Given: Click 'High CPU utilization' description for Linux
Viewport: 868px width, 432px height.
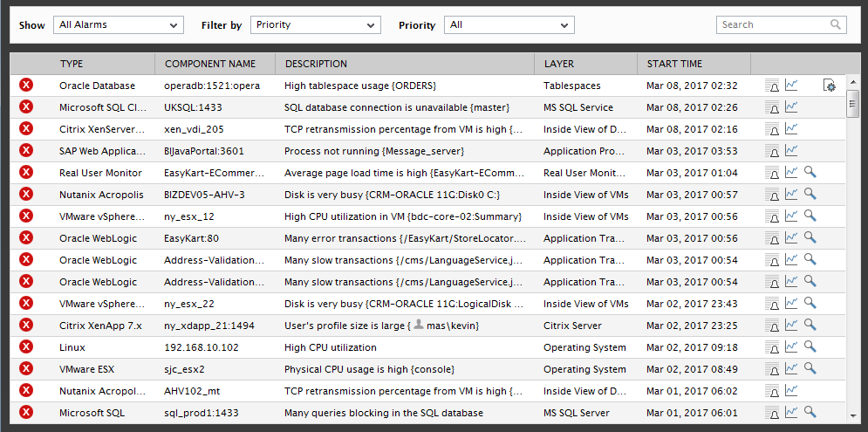Looking at the screenshot, I should point(331,348).
